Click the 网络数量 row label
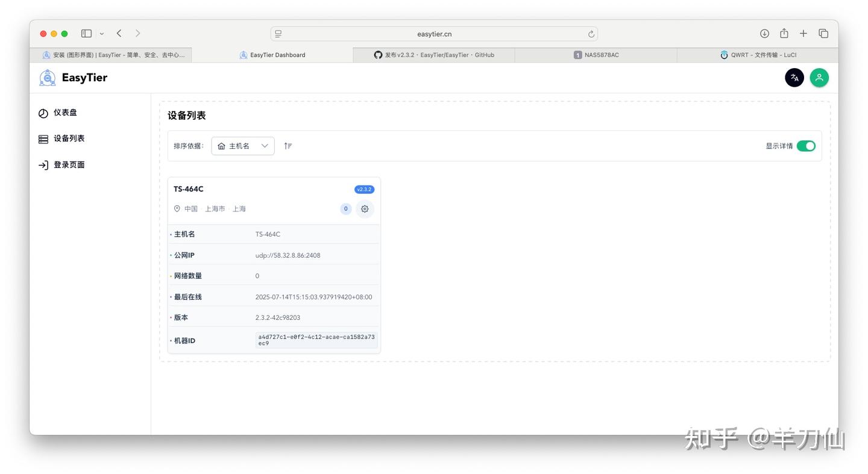868x474 pixels. [x=188, y=276]
